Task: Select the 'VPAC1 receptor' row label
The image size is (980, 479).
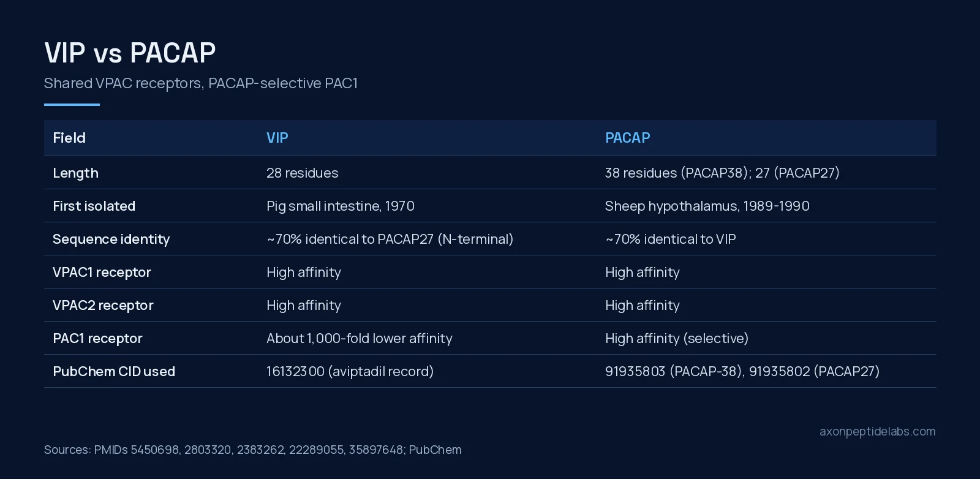Action: (102, 273)
